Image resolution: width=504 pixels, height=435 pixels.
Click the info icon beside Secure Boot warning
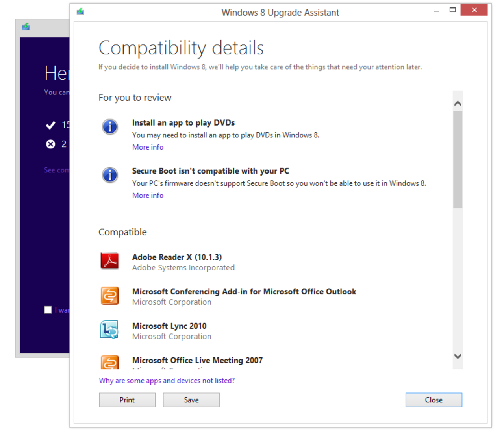[x=109, y=175]
